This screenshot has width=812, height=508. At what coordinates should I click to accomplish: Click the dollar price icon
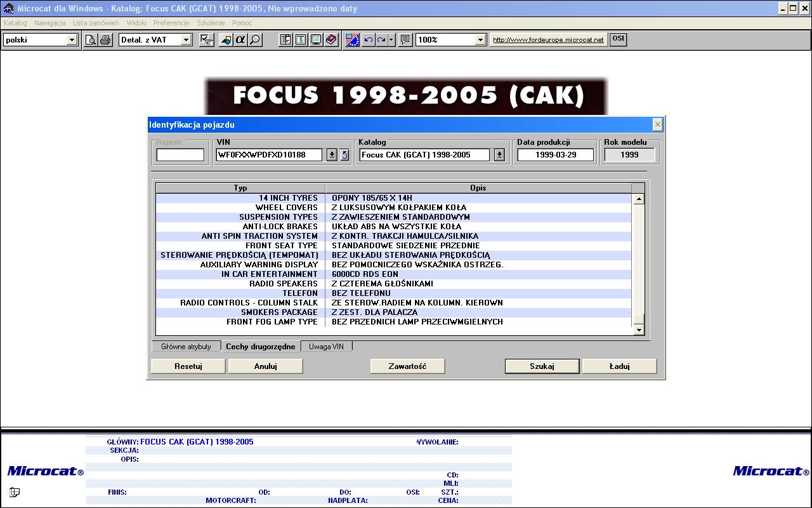pos(301,39)
